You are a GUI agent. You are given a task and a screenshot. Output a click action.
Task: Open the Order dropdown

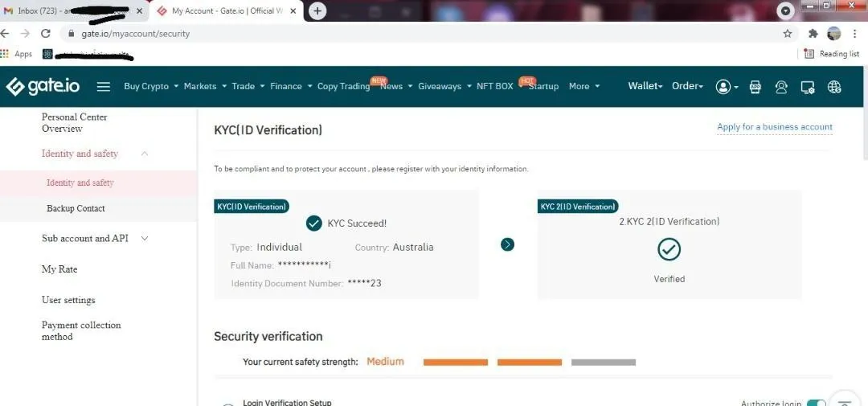(687, 86)
